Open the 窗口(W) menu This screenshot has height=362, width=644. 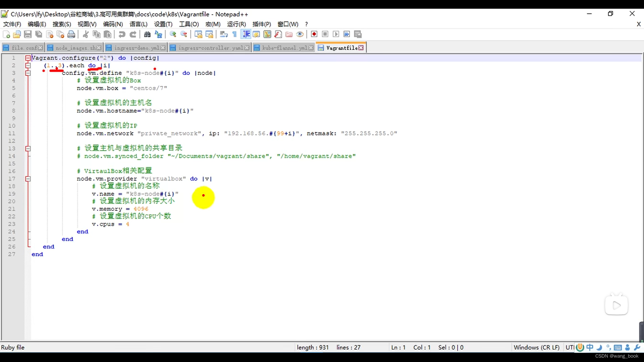point(288,24)
